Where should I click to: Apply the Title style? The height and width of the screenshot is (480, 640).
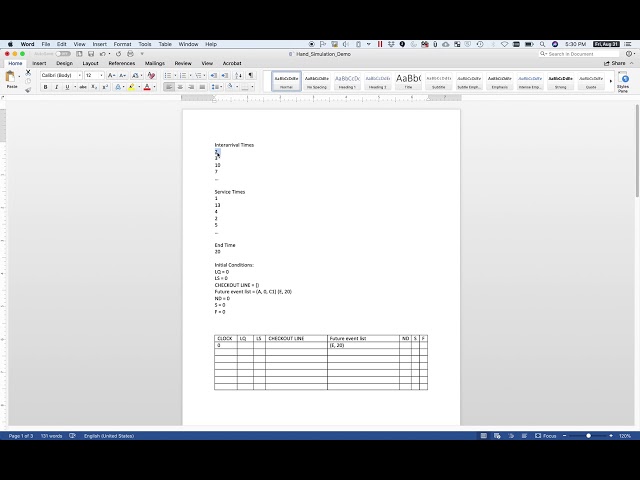(408, 81)
